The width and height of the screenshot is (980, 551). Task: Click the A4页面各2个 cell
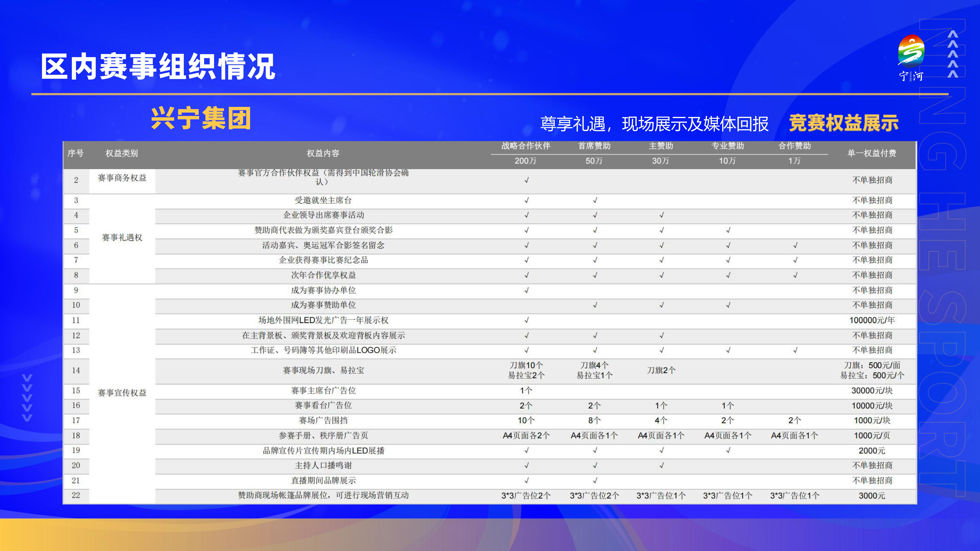point(526,436)
